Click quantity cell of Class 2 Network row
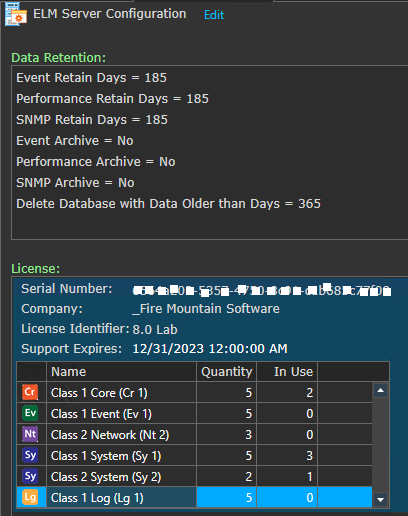The width and height of the screenshot is (408, 516). tap(226, 434)
